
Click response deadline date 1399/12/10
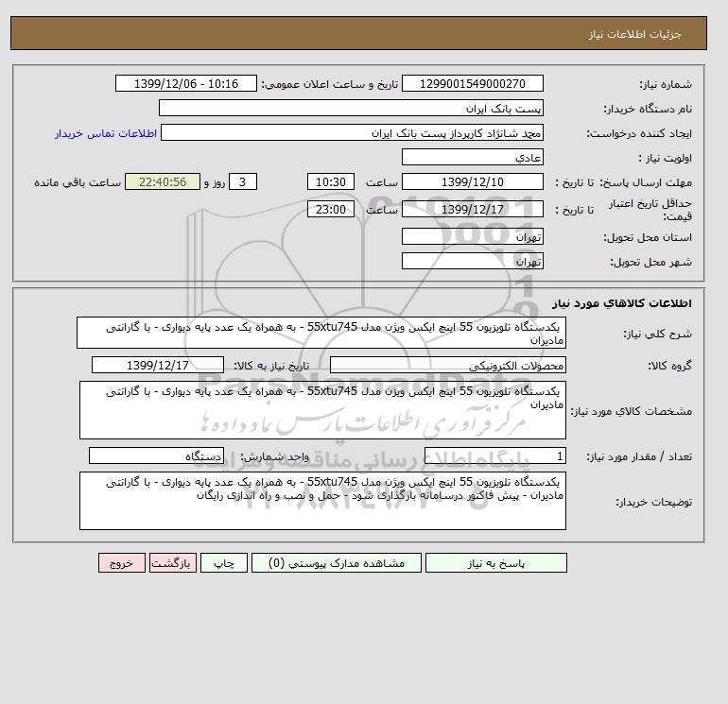click(472, 182)
